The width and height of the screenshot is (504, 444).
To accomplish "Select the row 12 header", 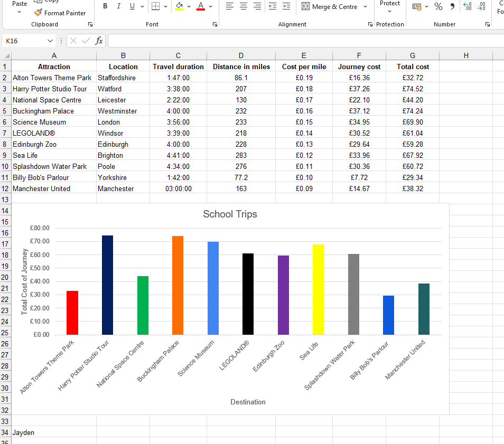I will tap(5, 189).
